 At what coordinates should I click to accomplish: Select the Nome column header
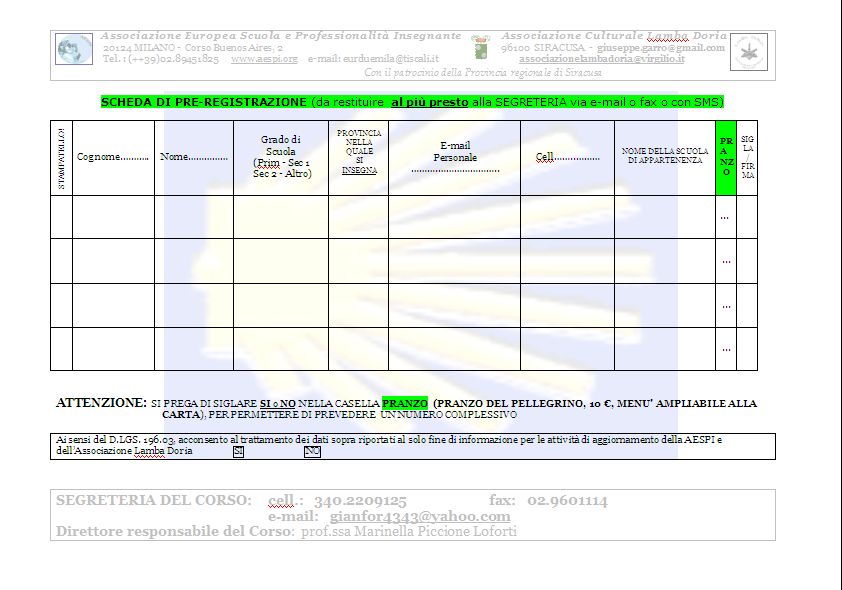[x=194, y=157]
